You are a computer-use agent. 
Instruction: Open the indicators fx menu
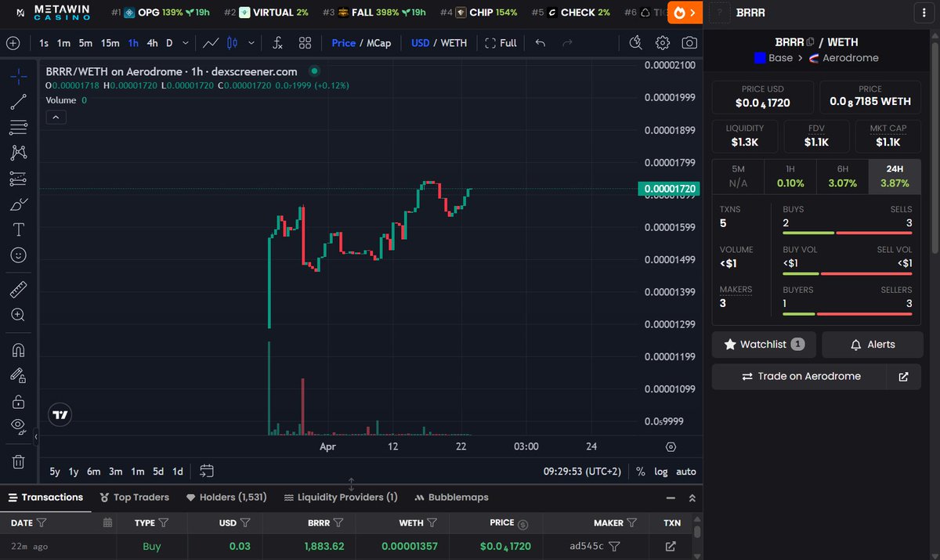tap(277, 43)
